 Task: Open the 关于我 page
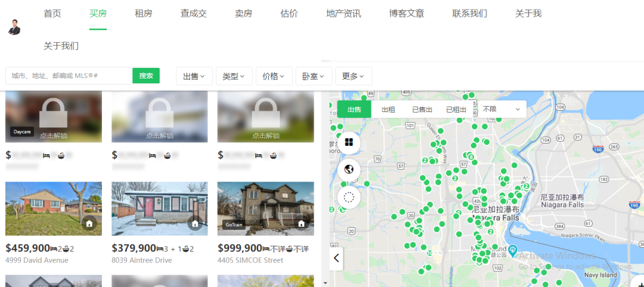(528, 14)
